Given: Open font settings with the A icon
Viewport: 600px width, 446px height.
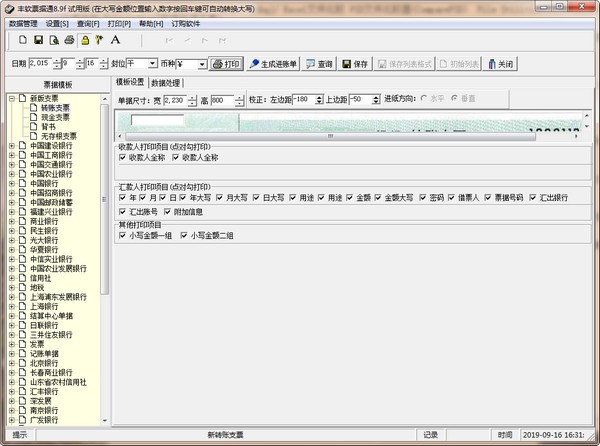Looking at the screenshot, I should point(115,40).
